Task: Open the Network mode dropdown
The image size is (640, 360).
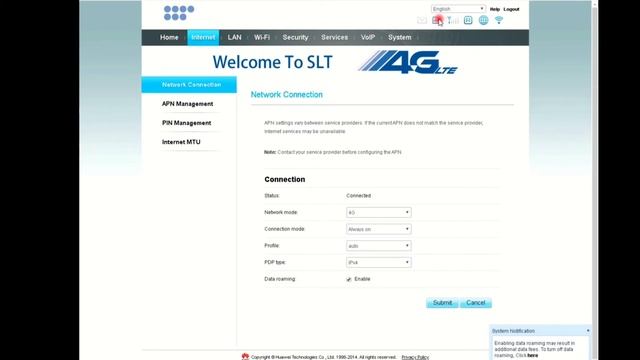Action: coord(378,212)
